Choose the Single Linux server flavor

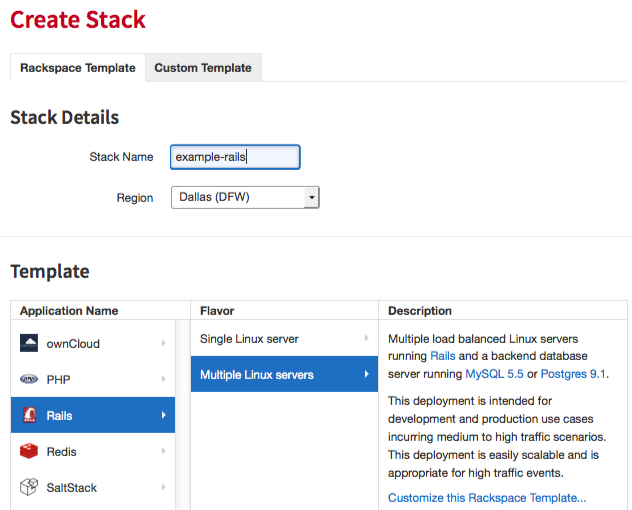(284, 339)
